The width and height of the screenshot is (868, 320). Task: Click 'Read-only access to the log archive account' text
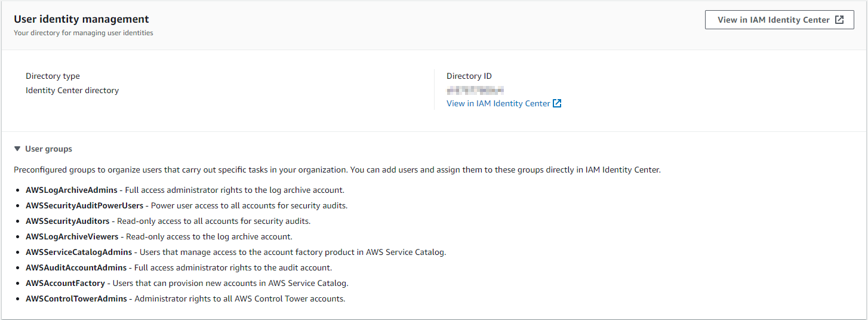pos(209,236)
